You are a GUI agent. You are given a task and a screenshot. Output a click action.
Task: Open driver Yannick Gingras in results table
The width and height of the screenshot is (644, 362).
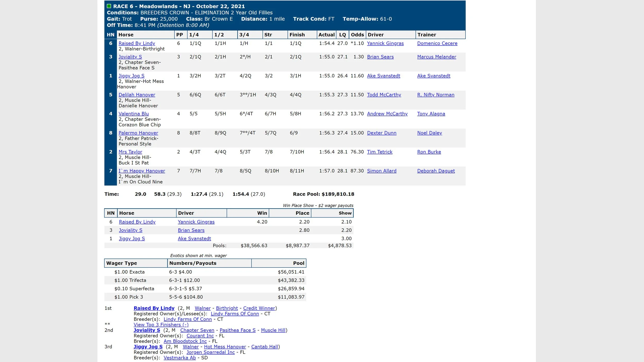pyautogui.click(x=385, y=43)
